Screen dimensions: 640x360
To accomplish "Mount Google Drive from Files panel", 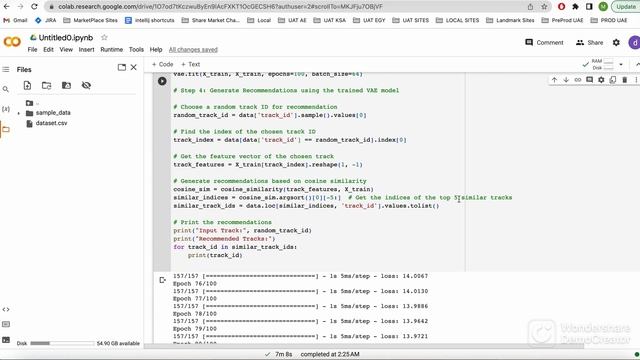I will pos(66,85).
